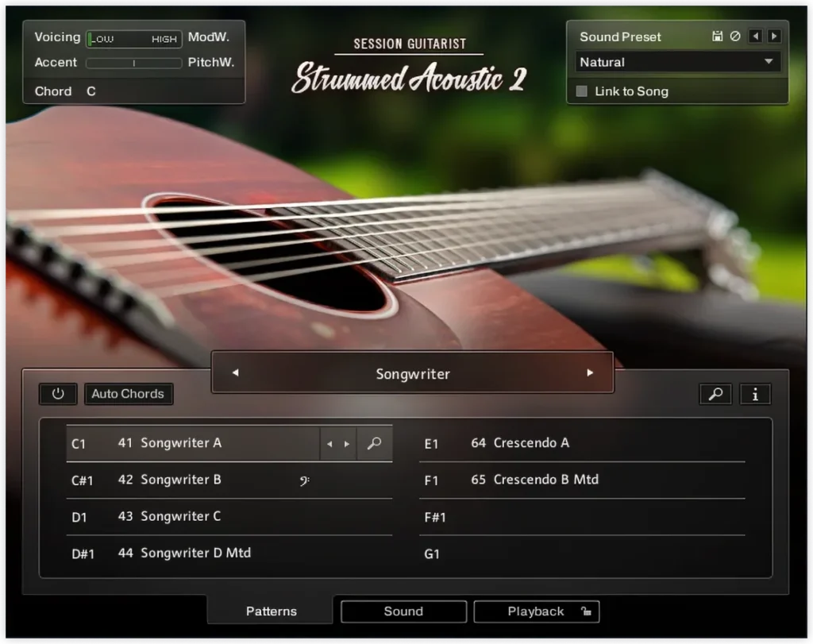Show the info panel with the i icon

755,395
